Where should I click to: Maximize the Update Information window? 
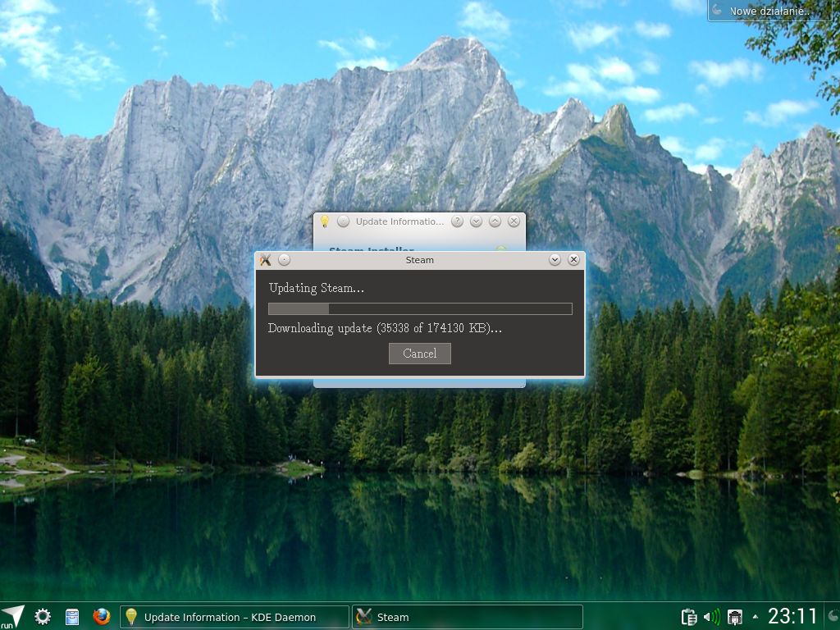point(495,221)
